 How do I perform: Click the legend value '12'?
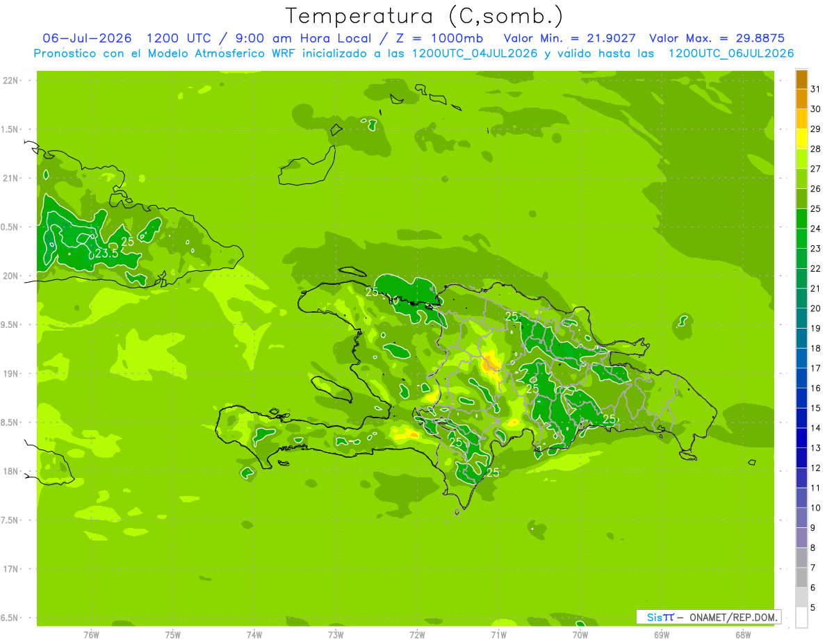[815, 468]
